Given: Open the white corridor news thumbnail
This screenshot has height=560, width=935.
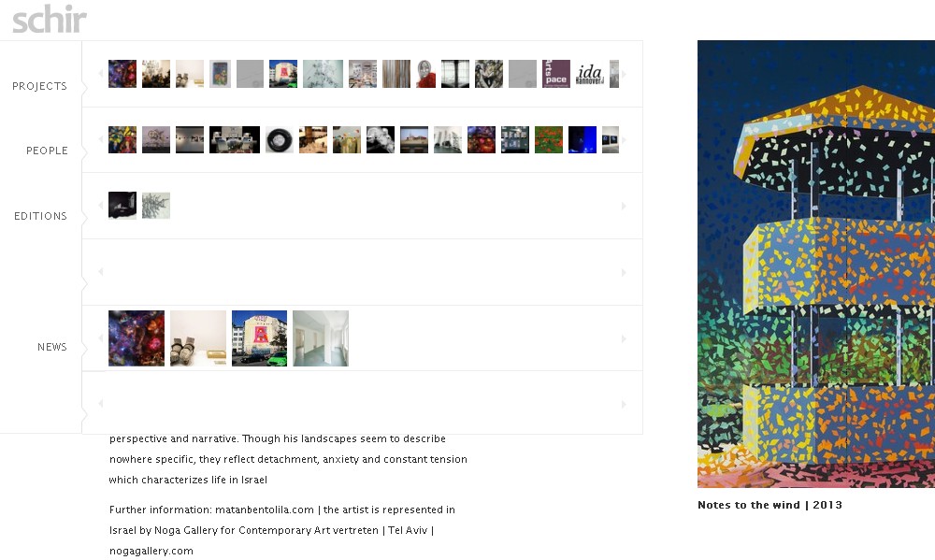Looking at the screenshot, I should [x=321, y=338].
